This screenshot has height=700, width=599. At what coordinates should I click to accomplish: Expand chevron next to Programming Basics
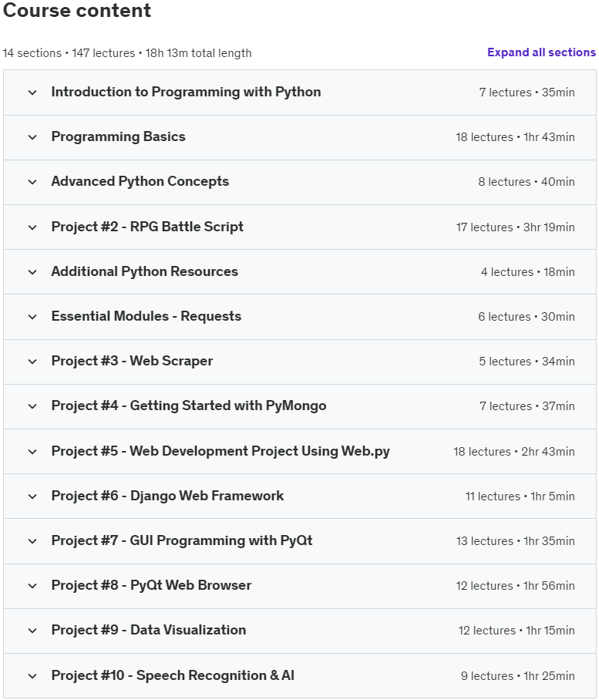pos(32,137)
